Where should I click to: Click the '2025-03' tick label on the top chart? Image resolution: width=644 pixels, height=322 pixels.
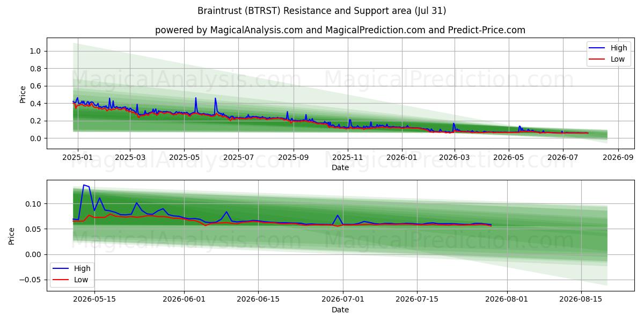130,157
